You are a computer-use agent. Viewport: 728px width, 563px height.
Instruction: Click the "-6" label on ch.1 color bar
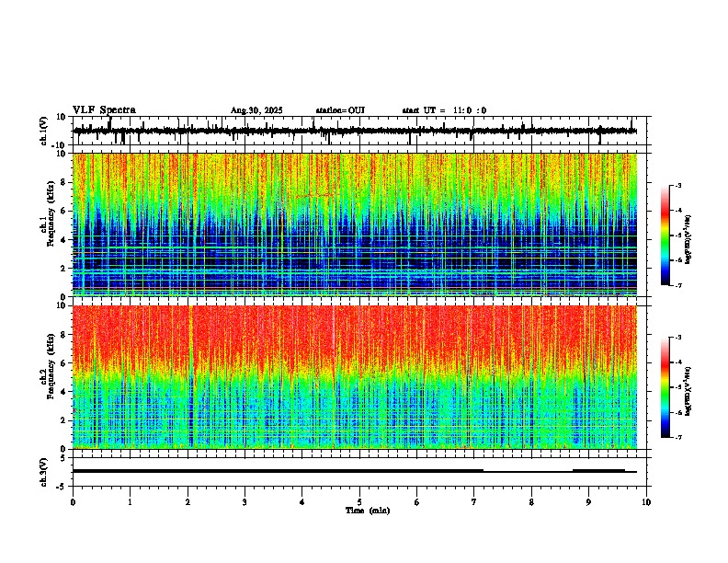point(678,260)
